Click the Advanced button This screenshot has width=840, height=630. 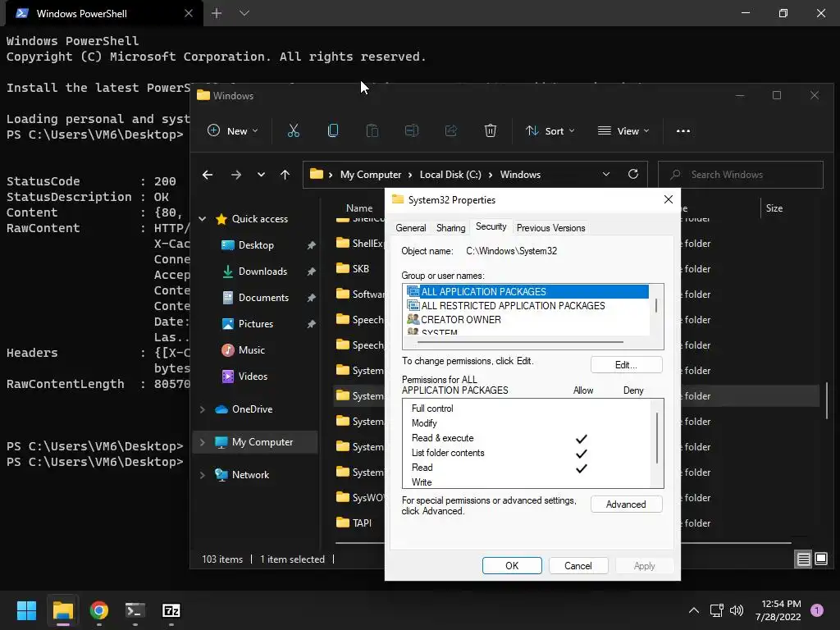pos(626,504)
